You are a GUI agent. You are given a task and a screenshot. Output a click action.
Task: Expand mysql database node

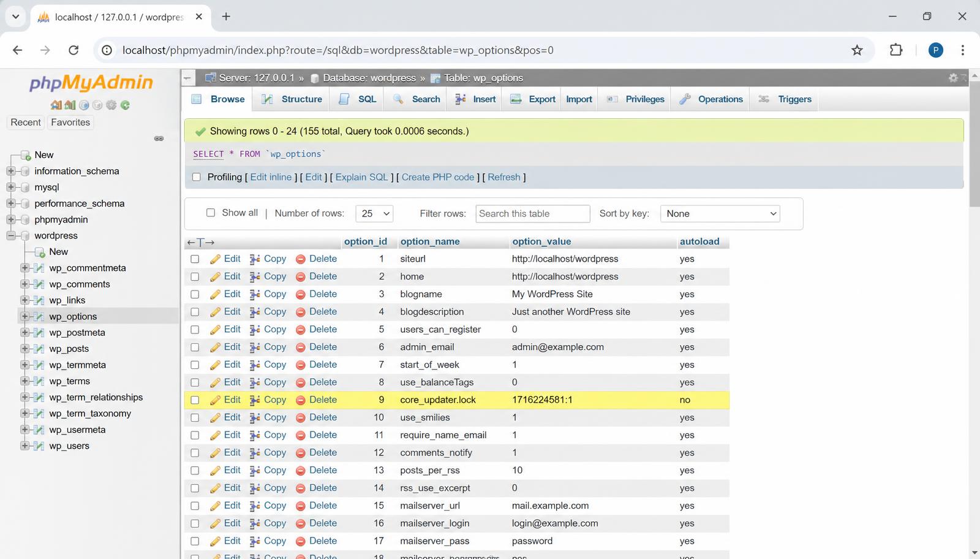pyautogui.click(x=10, y=187)
